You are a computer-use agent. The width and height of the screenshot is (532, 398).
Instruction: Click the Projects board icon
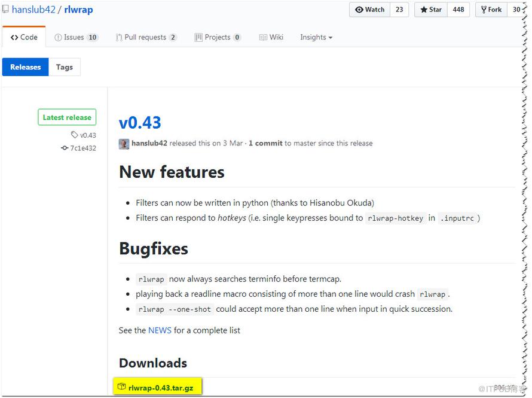(x=198, y=37)
